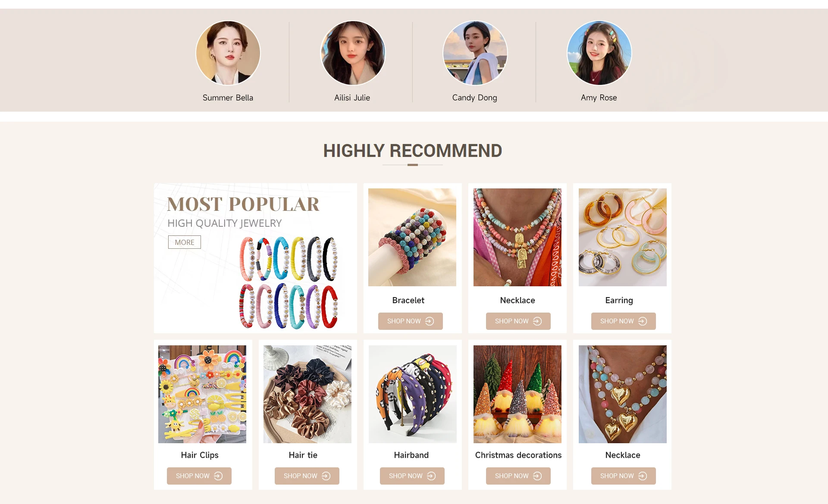Viewport: 828px width, 504px height.
Task: Open the Most Popular beaded bracelets banner
Action: point(255,258)
